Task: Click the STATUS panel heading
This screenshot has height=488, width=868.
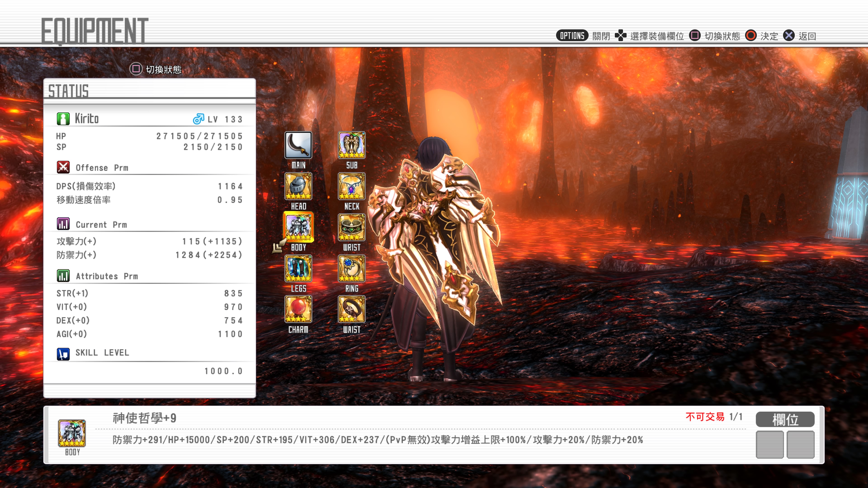Action: point(68,91)
